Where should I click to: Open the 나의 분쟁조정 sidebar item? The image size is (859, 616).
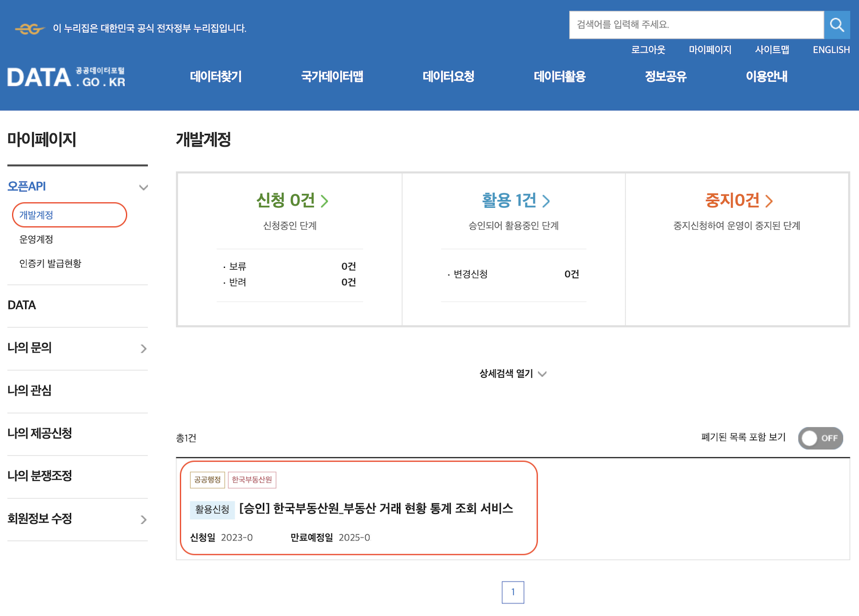click(x=40, y=475)
